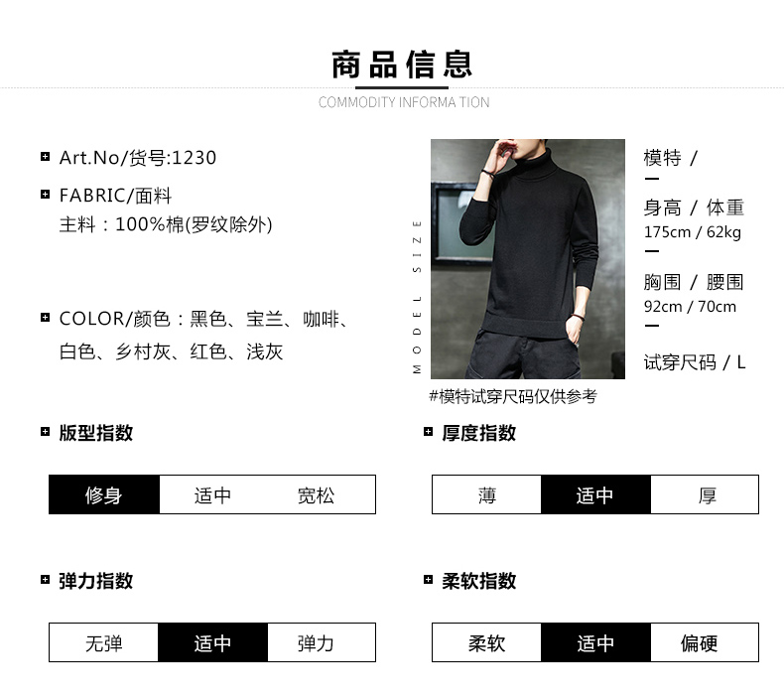This screenshot has width=784, height=699.
Task: Select 薄 in the thickness index
Action: (x=486, y=494)
